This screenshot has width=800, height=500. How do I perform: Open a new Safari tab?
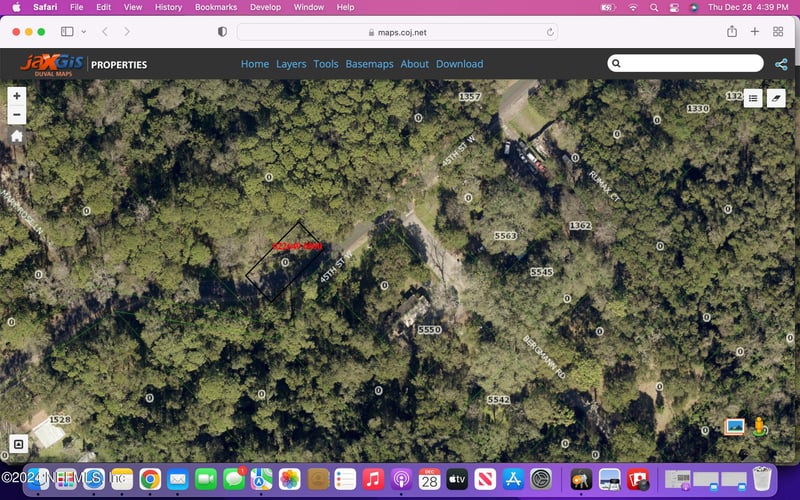(755, 32)
